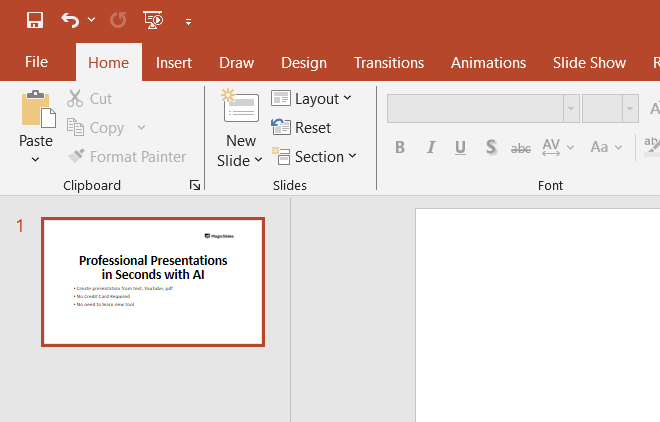Click the New Slide icon

click(x=240, y=108)
